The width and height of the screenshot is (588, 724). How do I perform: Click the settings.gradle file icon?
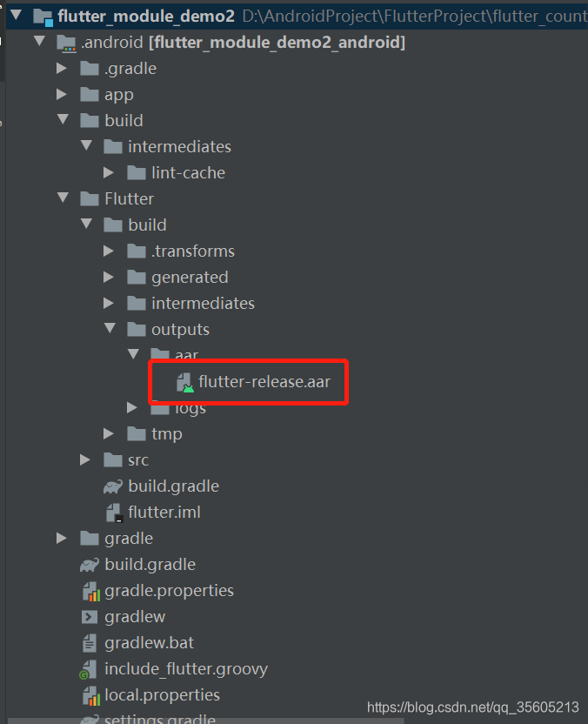coord(90,719)
